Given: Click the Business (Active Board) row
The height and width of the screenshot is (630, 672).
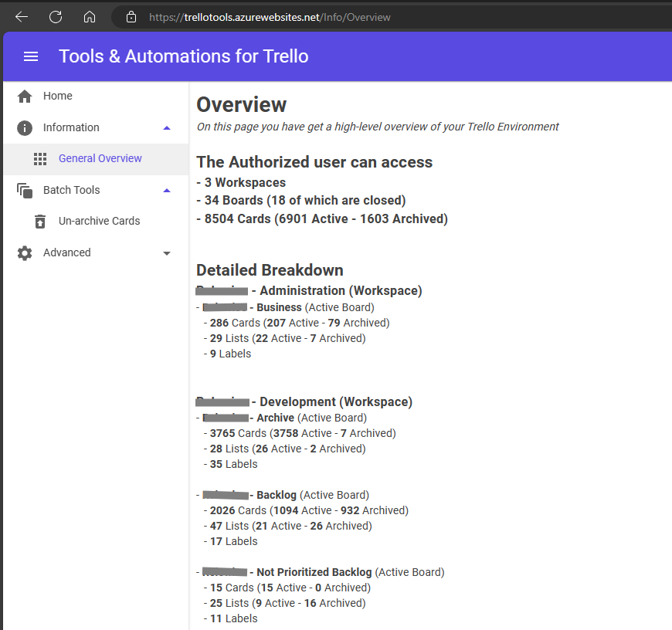Looking at the screenshot, I should point(285,307).
